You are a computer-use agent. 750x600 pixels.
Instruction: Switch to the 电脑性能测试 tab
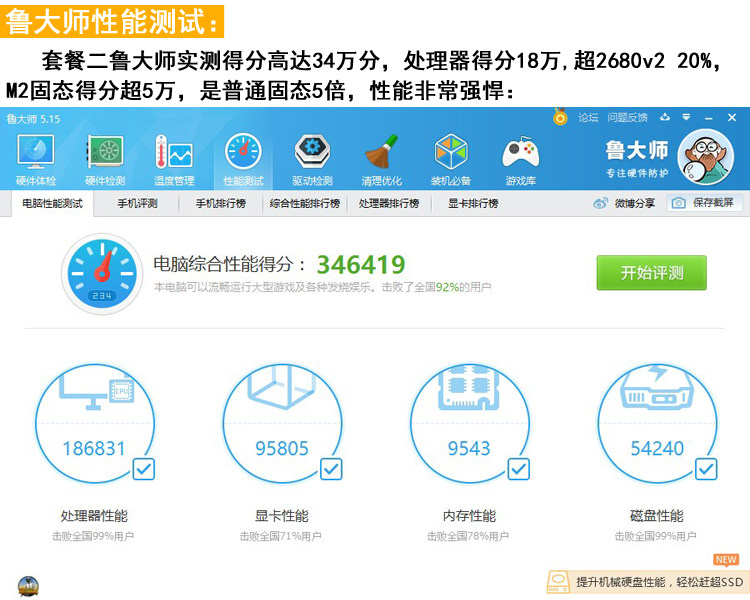(53, 203)
